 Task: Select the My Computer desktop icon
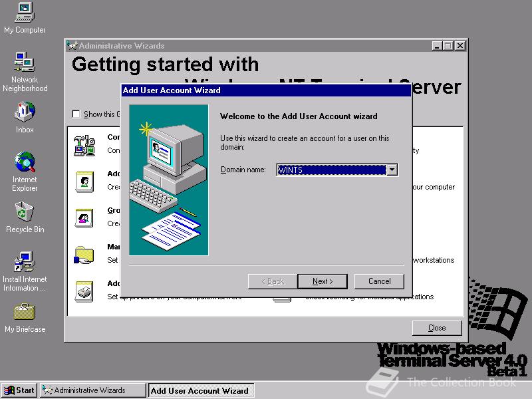click(x=24, y=13)
